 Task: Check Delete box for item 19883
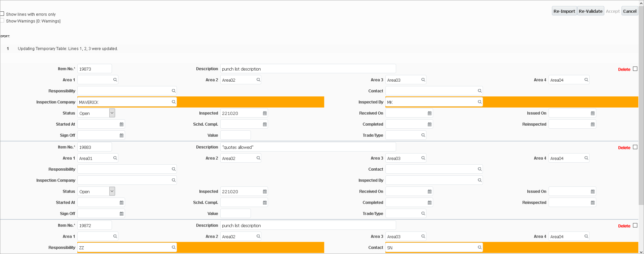(x=635, y=147)
